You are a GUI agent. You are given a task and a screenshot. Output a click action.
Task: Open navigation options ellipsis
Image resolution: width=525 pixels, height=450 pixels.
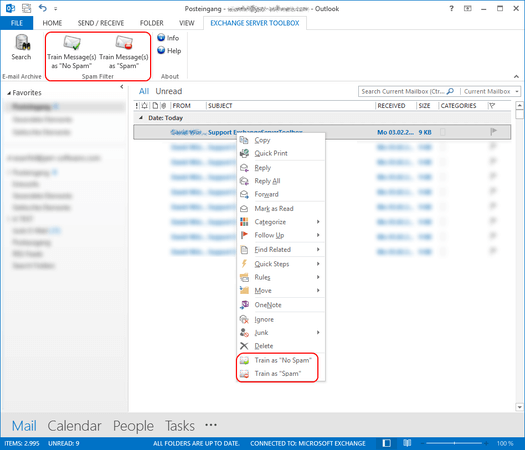(x=211, y=425)
